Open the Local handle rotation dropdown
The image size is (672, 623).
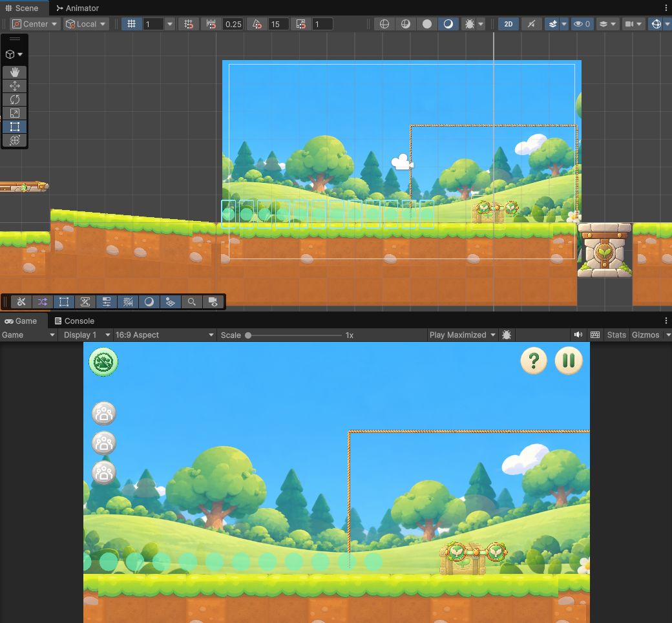85,24
